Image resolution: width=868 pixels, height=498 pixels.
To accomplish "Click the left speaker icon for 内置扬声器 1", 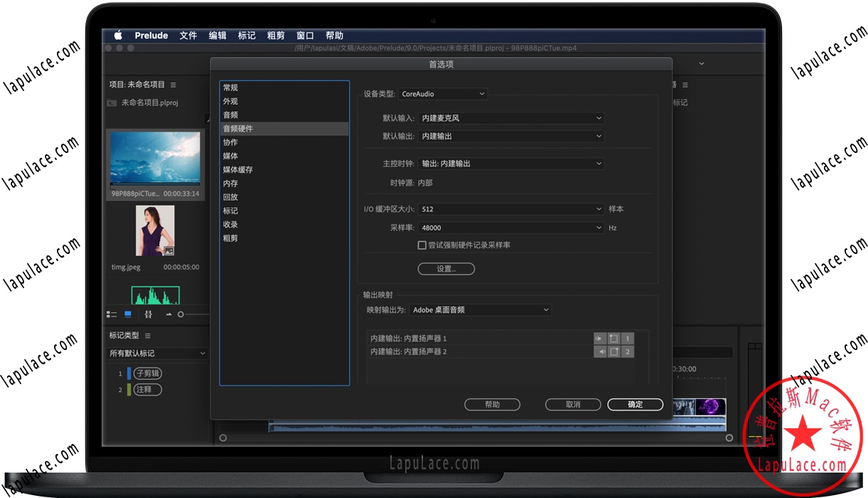I will [x=600, y=338].
